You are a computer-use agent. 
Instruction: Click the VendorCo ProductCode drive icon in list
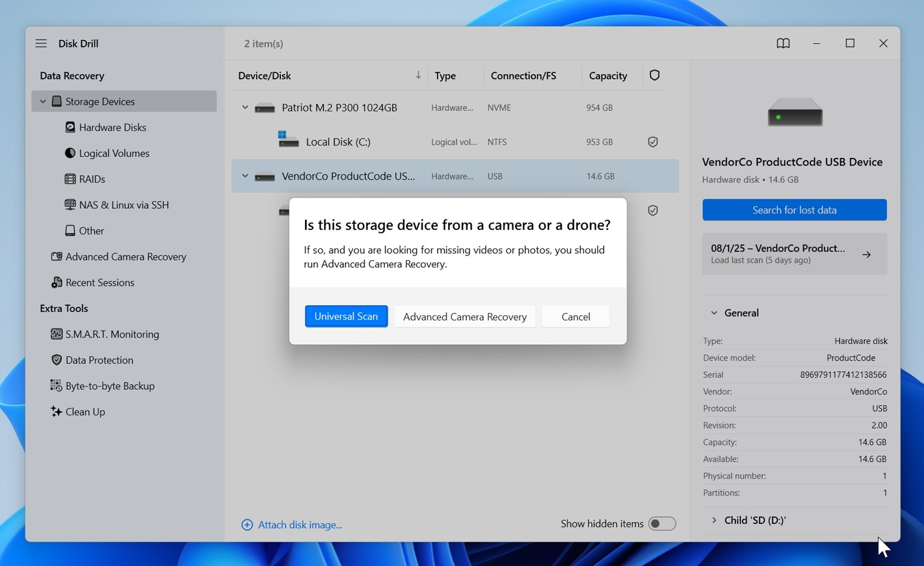[x=264, y=176]
